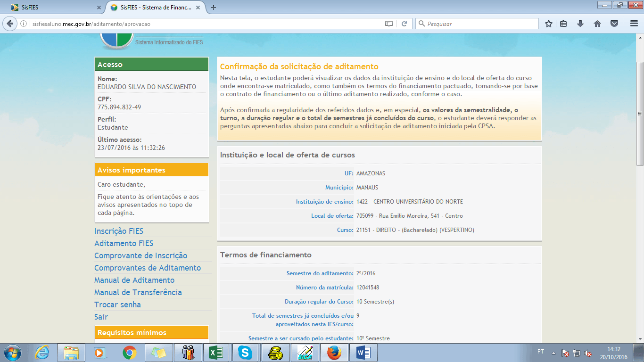Screen dimensions: 644x362
Task: Bookmark this page with the star icon
Action: [x=548, y=24]
